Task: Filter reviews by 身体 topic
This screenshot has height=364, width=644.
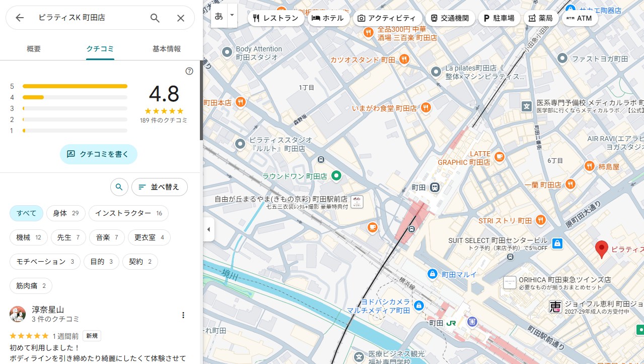Action: [65, 213]
